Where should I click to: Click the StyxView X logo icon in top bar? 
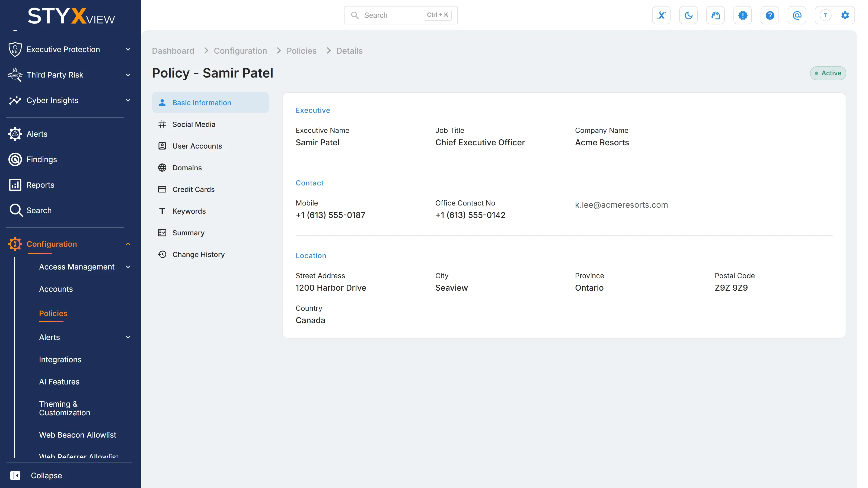tap(661, 15)
